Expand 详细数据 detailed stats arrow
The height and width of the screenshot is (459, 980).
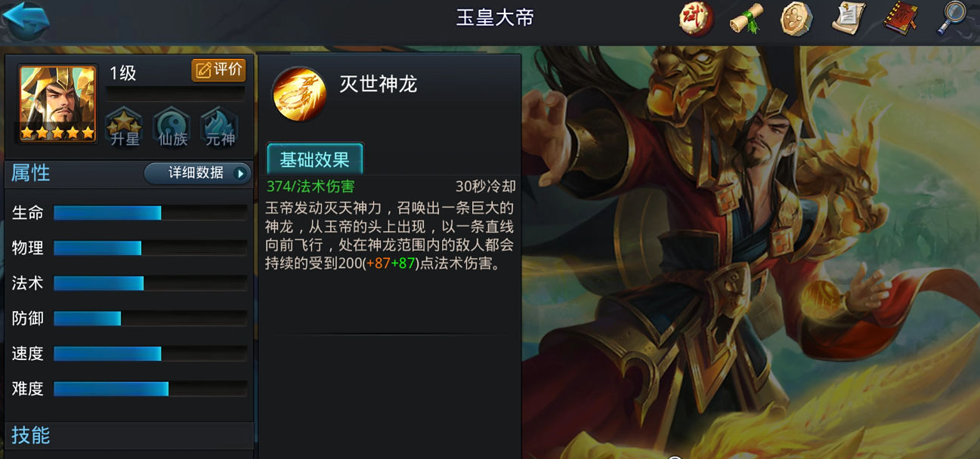coord(198,173)
